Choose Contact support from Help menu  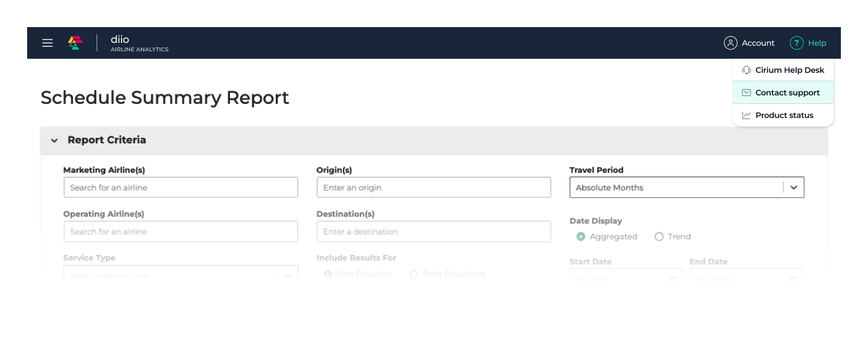point(787,93)
